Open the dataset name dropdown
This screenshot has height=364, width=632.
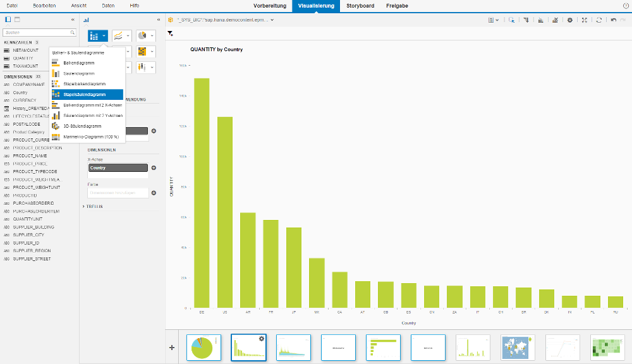(272, 20)
